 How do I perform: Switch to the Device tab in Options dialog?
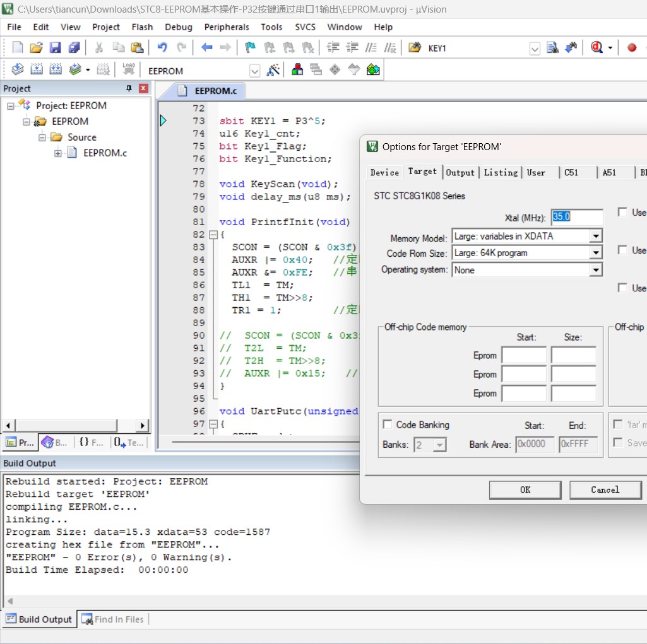[384, 172]
